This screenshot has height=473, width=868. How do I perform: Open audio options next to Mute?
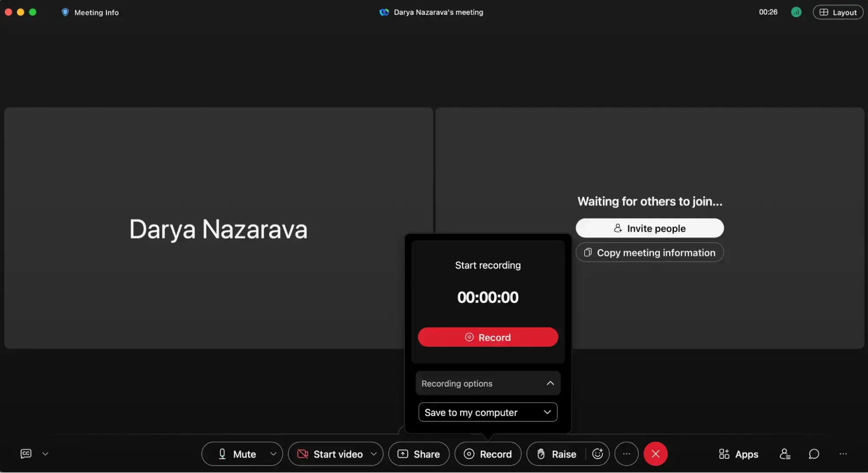274,454
